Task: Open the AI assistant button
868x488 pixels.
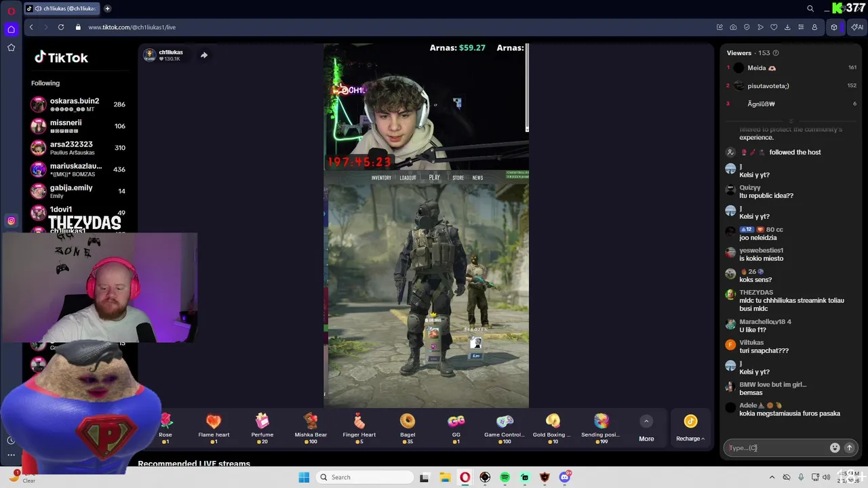Action: tap(856, 27)
